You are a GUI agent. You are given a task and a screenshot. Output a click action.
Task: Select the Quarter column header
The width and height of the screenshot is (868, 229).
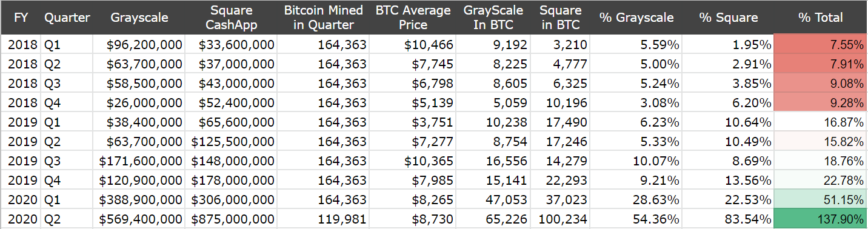[x=67, y=18]
